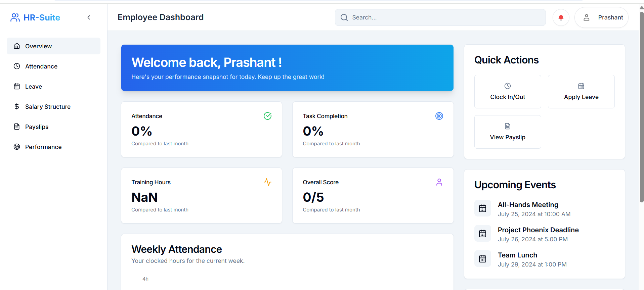Click the green check icon on Attendance card
Viewport: 644px width, 290px height.
pos(268,116)
